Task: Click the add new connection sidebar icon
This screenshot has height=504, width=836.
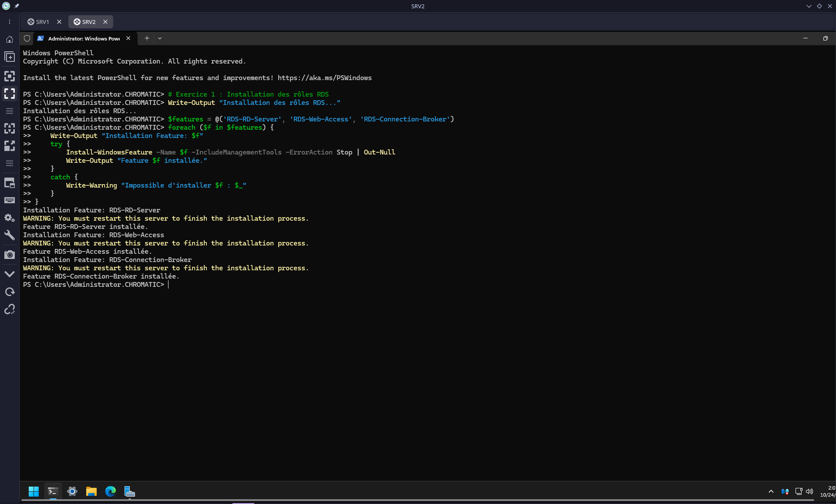Action: pos(10,57)
